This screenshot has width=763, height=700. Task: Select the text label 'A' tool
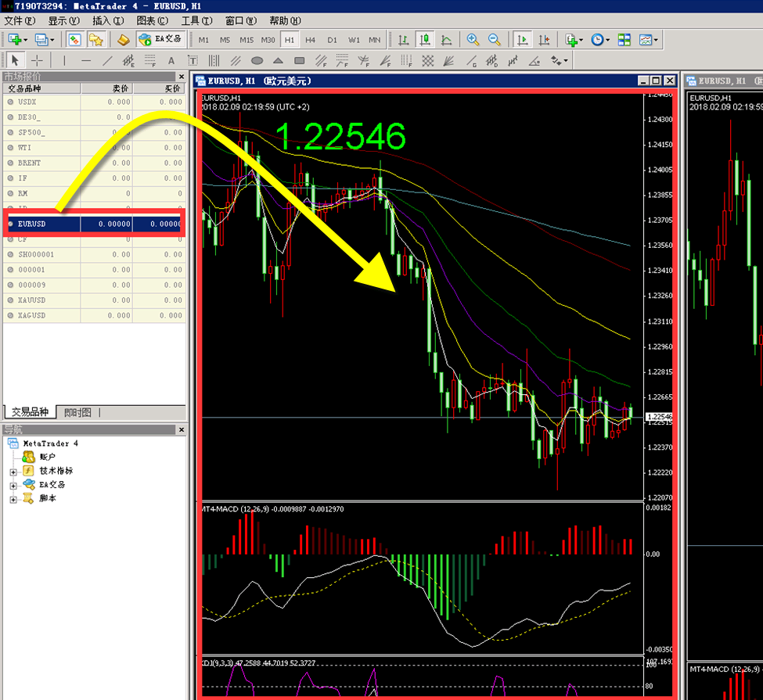point(193,60)
